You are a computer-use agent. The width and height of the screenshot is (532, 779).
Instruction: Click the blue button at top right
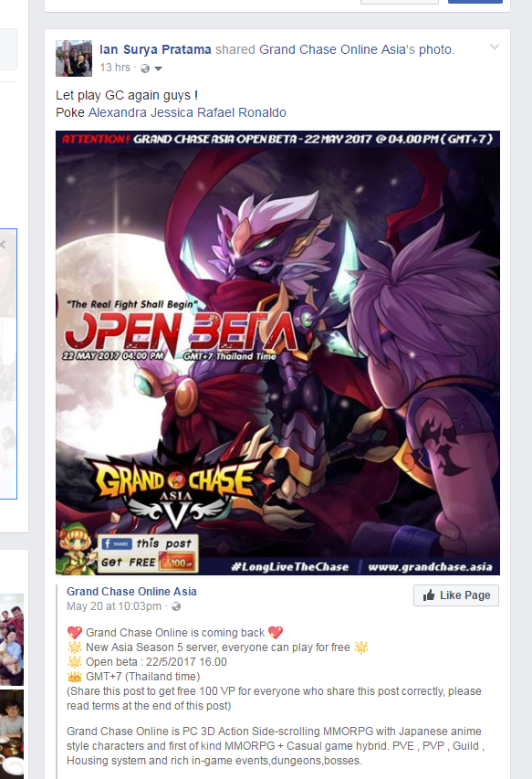[x=475, y=2]
